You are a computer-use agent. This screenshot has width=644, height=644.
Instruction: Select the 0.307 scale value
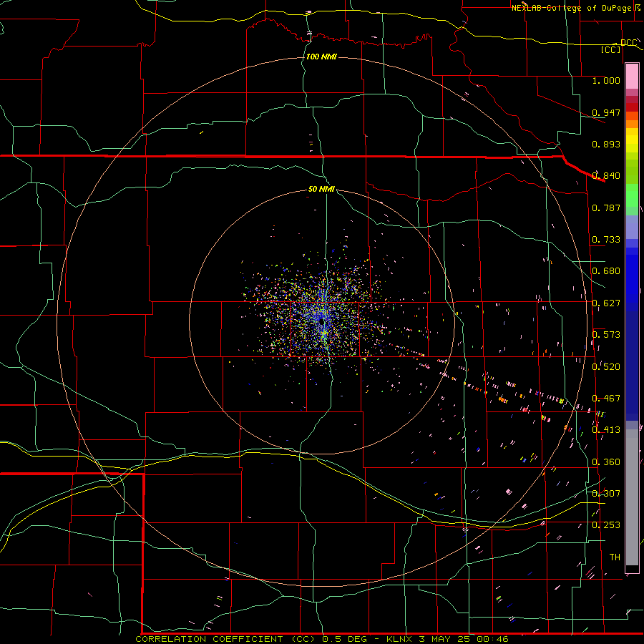pos(606,494)
